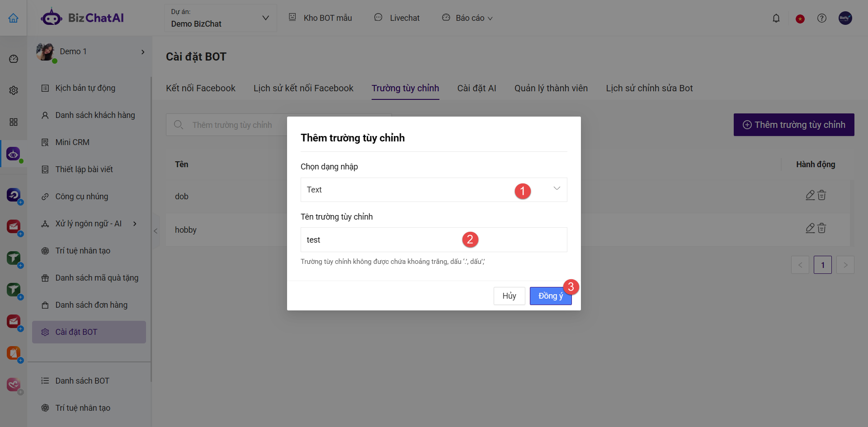Open the notifications bell icon
The width and height of the screenshot is (868, 427).
coord(776,18)
